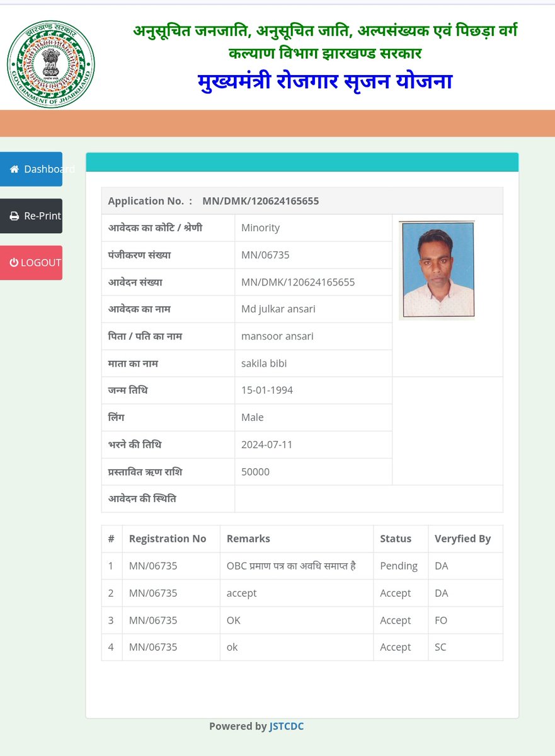555x756 pixels.
Task: Select the OBC प्रमाण पत्र remark in row 1
Action: (291, 566)
